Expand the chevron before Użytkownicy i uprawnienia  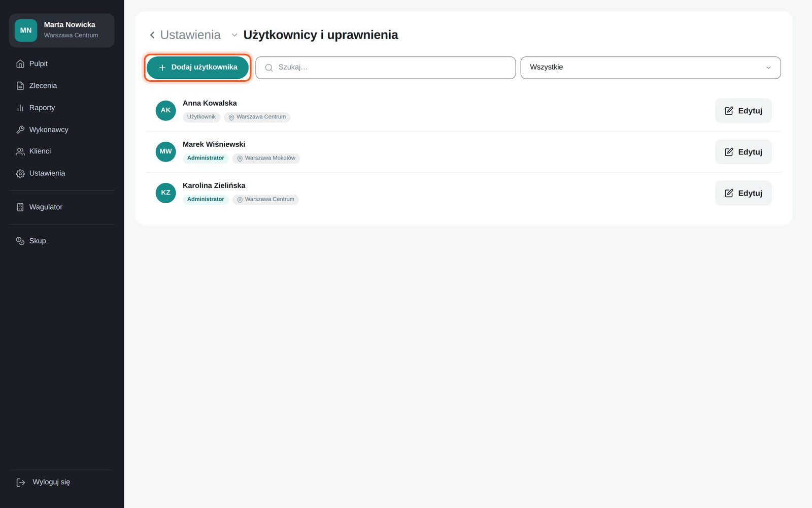[x=234, y=35]
